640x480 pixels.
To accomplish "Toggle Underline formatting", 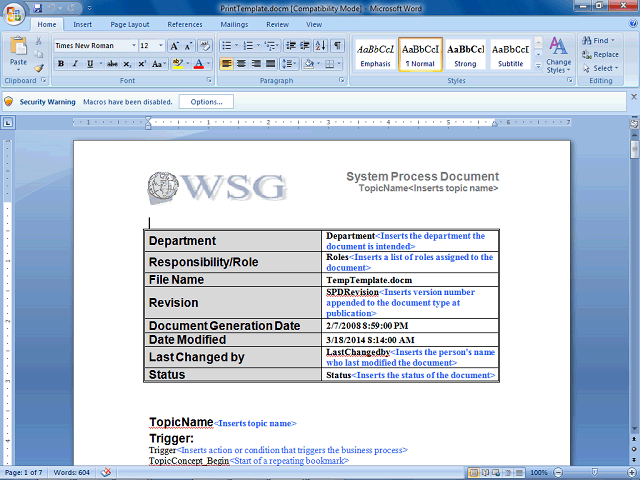I will [x=90, y=64].
